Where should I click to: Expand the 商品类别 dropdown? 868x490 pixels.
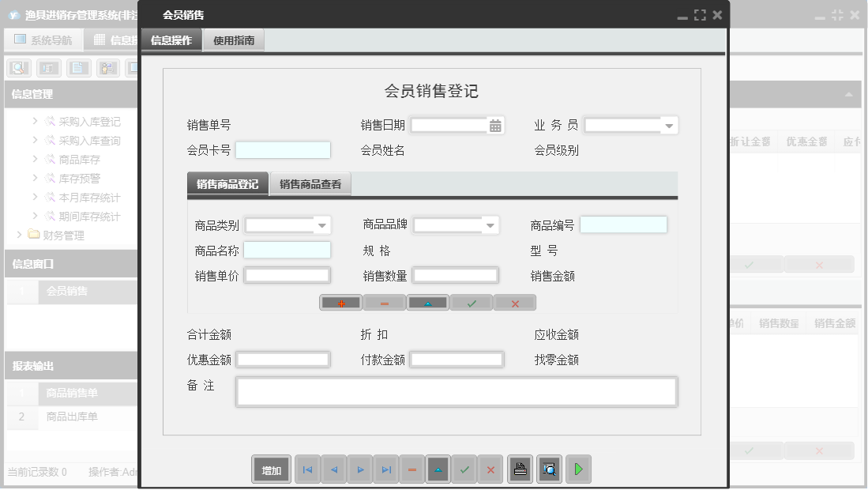[x=322, y=224]
